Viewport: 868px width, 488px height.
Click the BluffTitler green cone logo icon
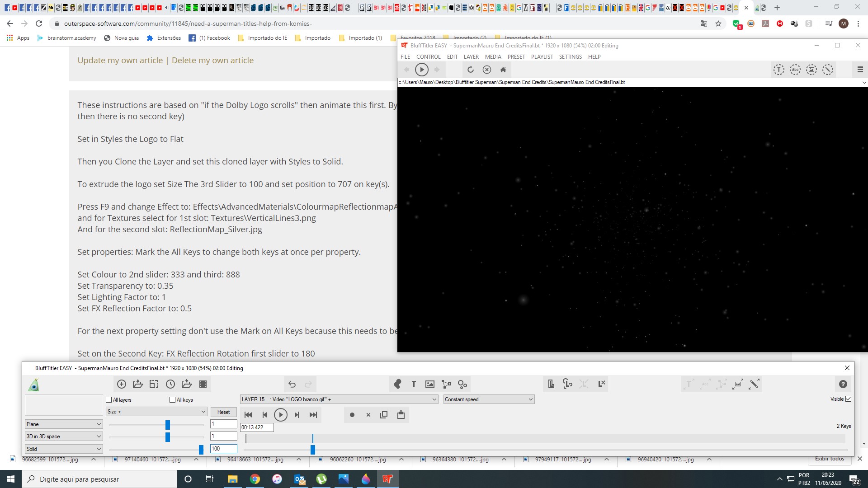pos(33,385)
